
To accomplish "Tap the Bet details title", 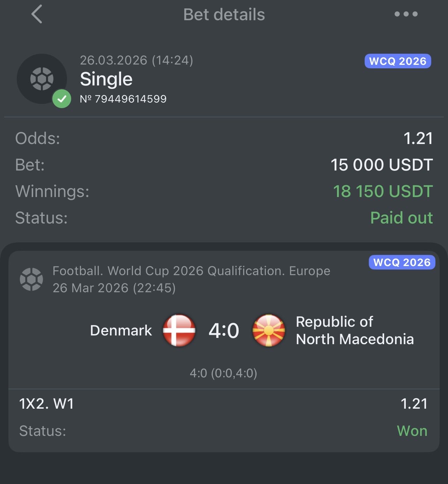I will pyautogui.click(x=224, y=15).
